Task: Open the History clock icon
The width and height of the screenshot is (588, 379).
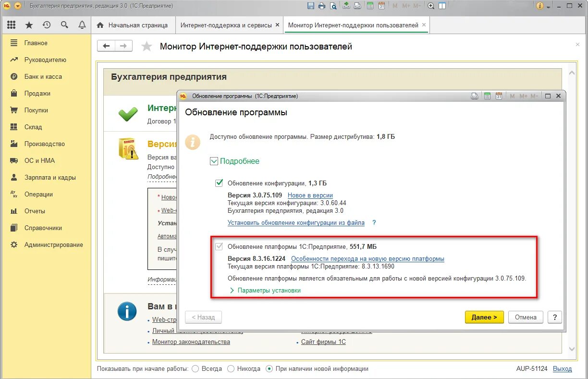Action: pyautogui.click(x=47, y=25)
